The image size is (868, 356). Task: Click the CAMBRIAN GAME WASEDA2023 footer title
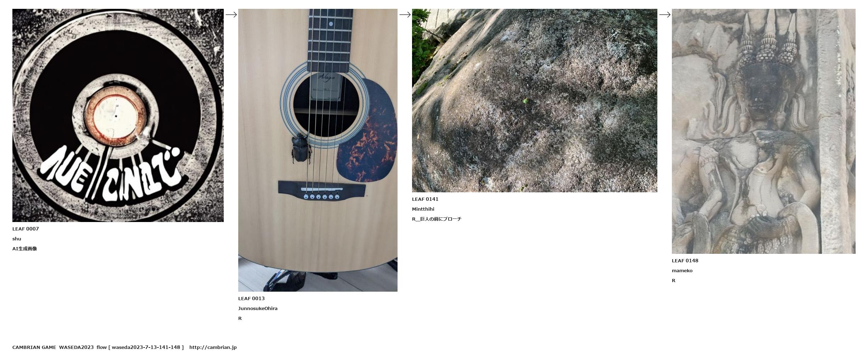click(x=53, y=347)
